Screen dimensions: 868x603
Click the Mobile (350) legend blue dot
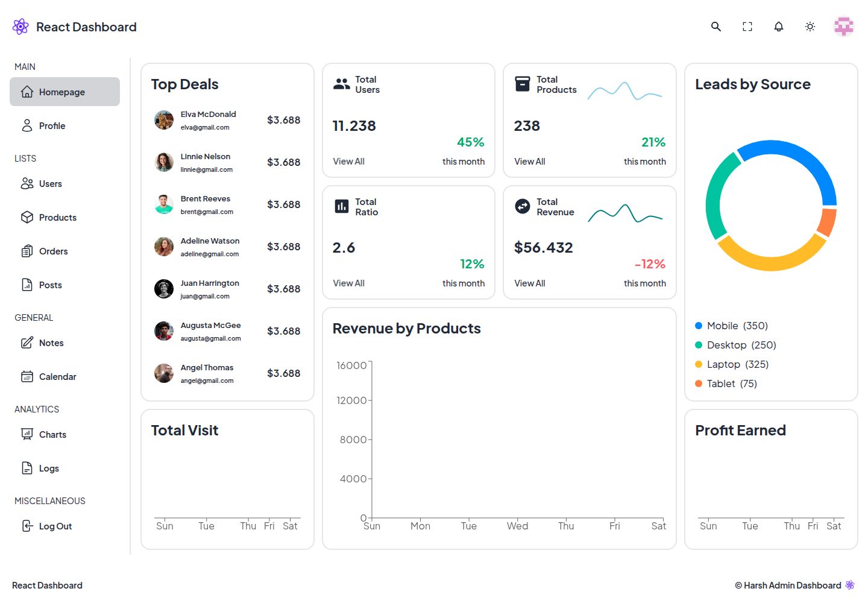coord(699,326)
